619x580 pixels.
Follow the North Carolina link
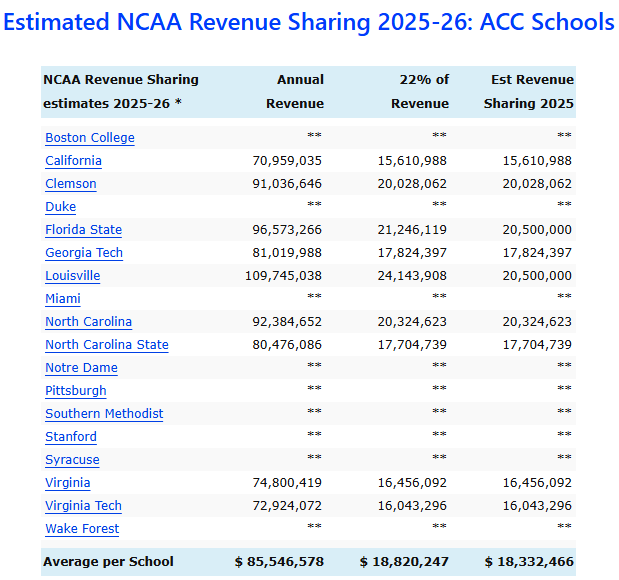coord(88,322)
